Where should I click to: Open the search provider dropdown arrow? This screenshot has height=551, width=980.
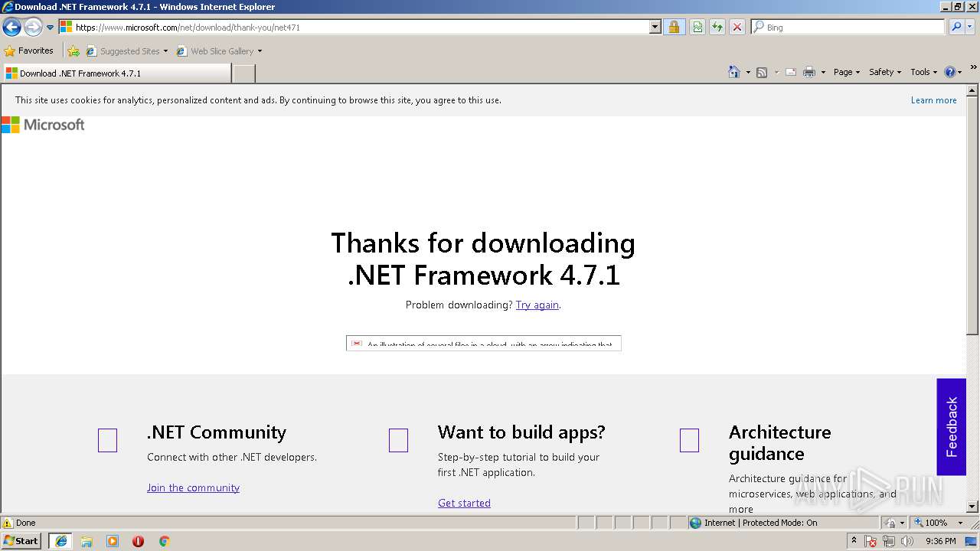point(972,27)
